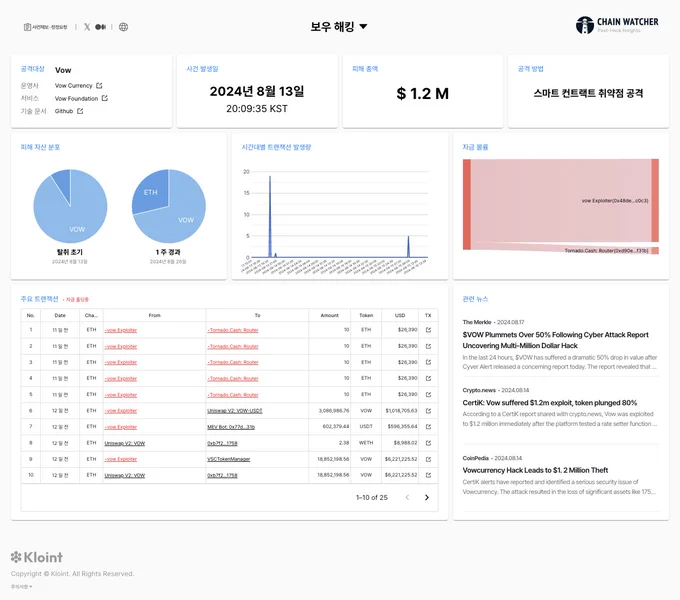Click Tornado.Cash: Router node in flow diagram
Viewport: 680px width, 600px height.
point(655,251)
